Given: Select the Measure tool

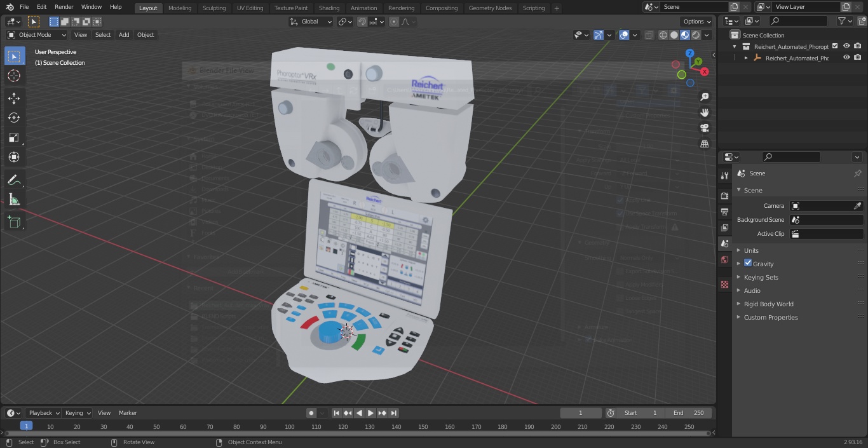Looking at the screenshot, I should pos(14,200).
